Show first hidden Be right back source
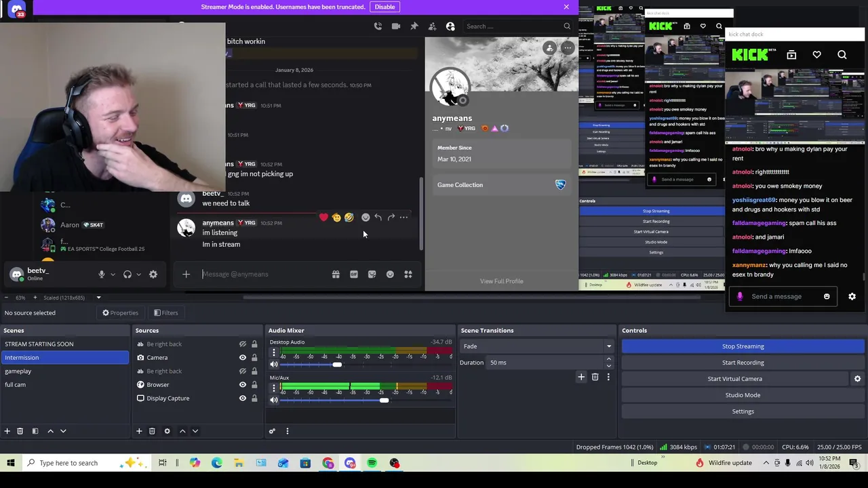Viewport: 868px width, 488px height. (x=242, y=344)
